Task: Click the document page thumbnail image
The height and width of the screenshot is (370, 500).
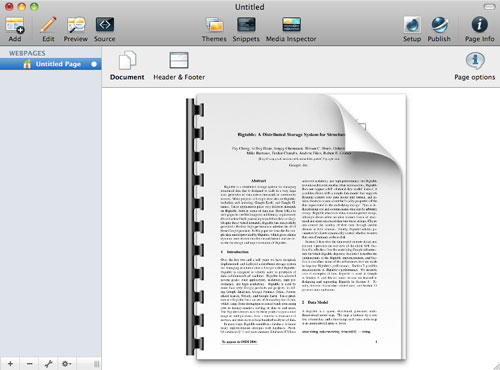Action: point(296,227)
